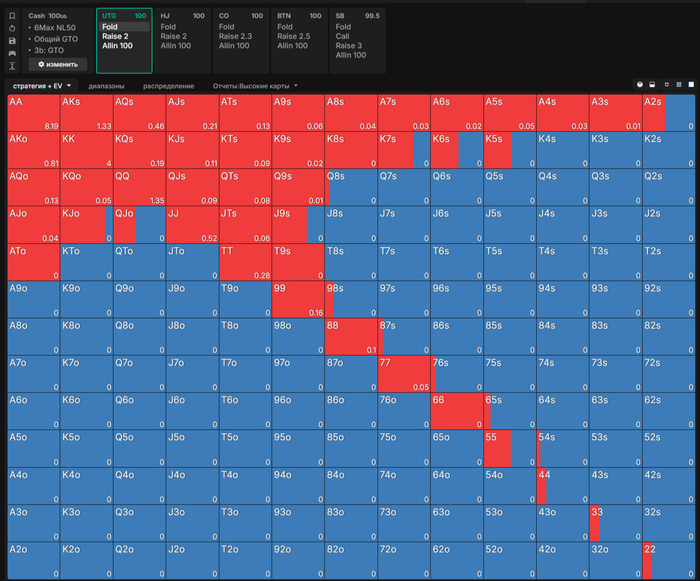Switch to the диапазоны tab
The image size is (700, 581).
point(106,86)
